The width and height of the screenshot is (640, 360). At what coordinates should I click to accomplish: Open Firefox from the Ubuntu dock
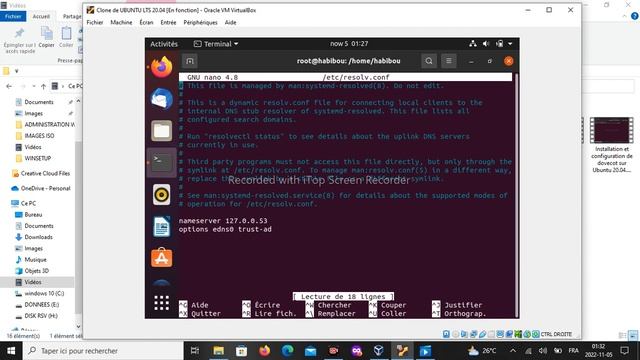pyautogui.click(x=162, y=67)
